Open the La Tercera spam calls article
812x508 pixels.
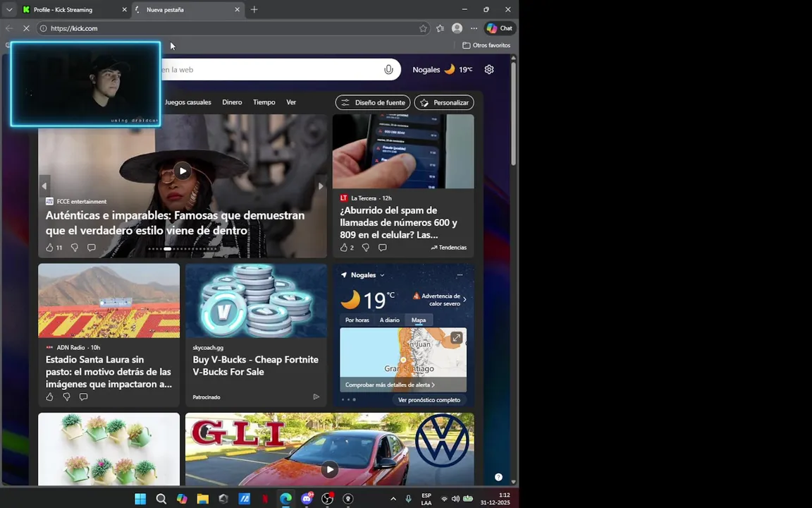point(398,222)
